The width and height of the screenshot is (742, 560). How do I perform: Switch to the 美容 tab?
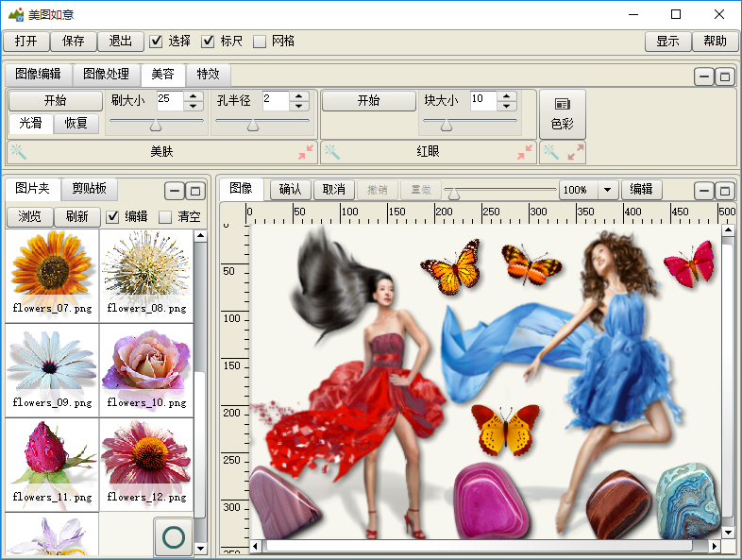click(162, 74)
